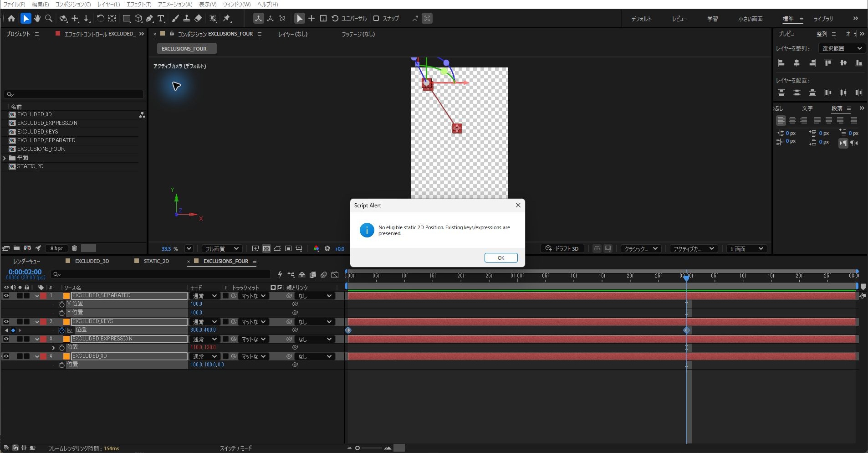Open the zoom percentage dropdown in viewer
This screenshot has height=453, width=868.
(x=189, y=248)
